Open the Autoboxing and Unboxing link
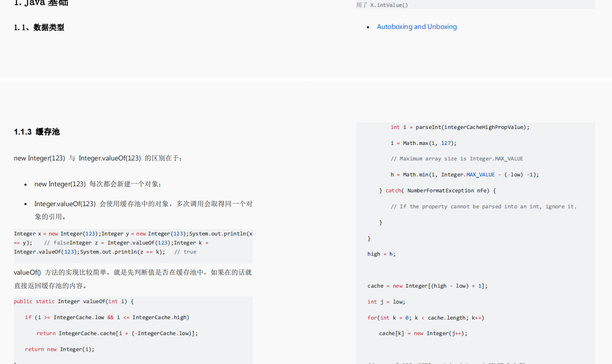The height and width of the screenshot is (364, 612). [416, 27]
